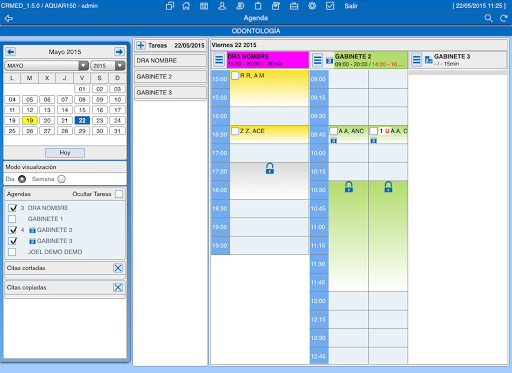Click the money/coins icon in toolbar
512x373 pixels.
[x=240, y=6]
